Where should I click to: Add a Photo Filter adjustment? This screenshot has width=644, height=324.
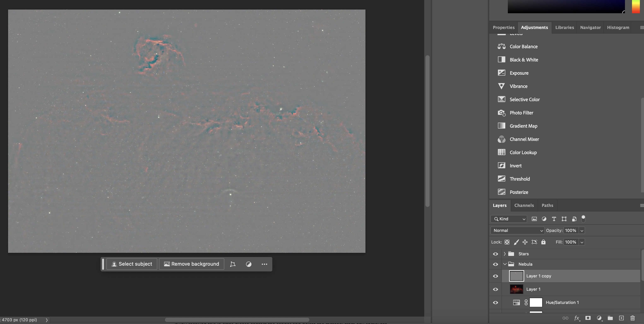coord(521,113)
